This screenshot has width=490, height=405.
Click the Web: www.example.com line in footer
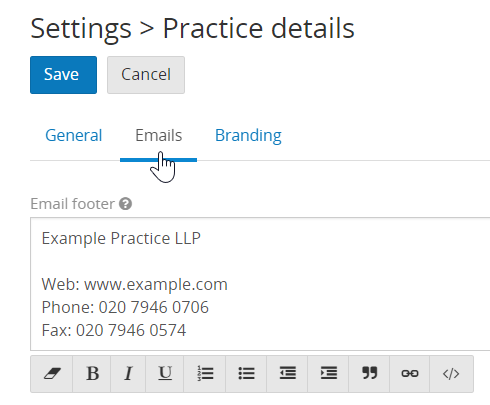click(x=134, y=284)
